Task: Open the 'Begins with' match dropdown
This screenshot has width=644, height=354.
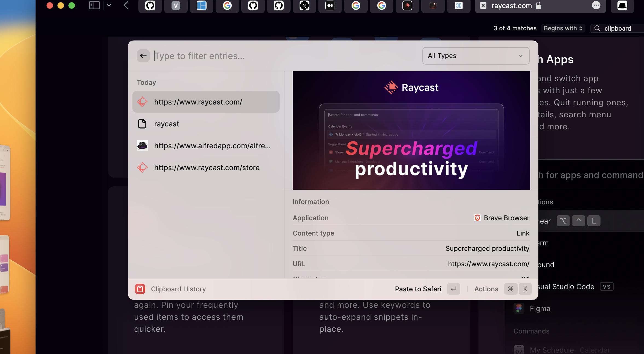Action: [563, 28]
